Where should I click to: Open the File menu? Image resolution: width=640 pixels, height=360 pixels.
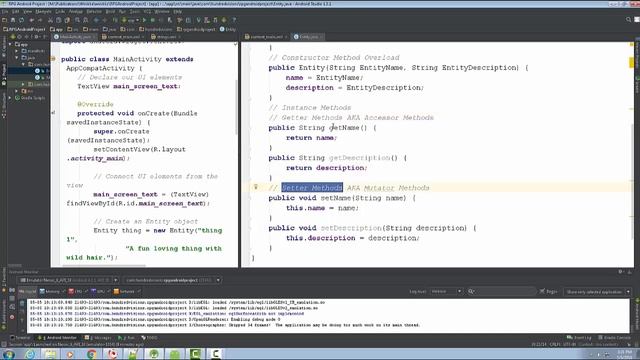pos(4,11)
